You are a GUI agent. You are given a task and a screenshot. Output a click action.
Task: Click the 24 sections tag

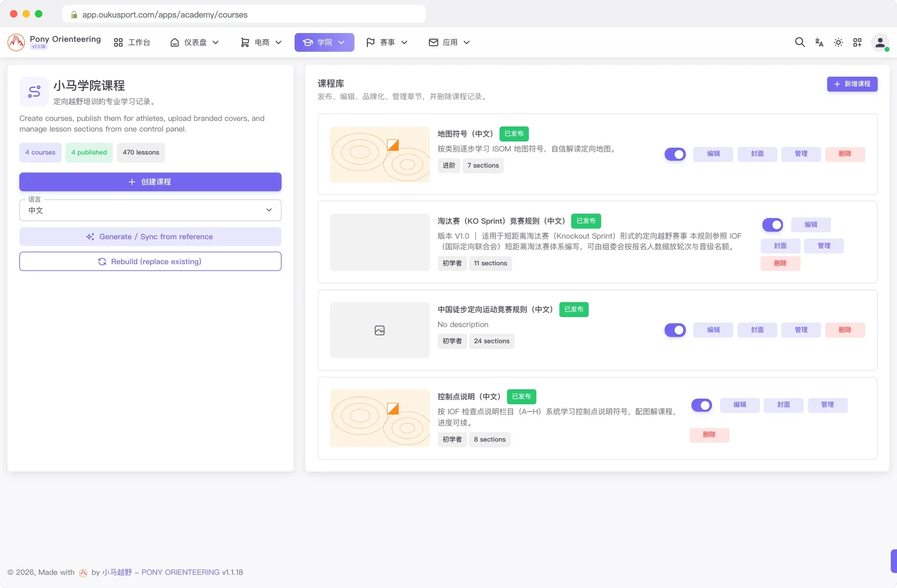(x=491, y=341)
